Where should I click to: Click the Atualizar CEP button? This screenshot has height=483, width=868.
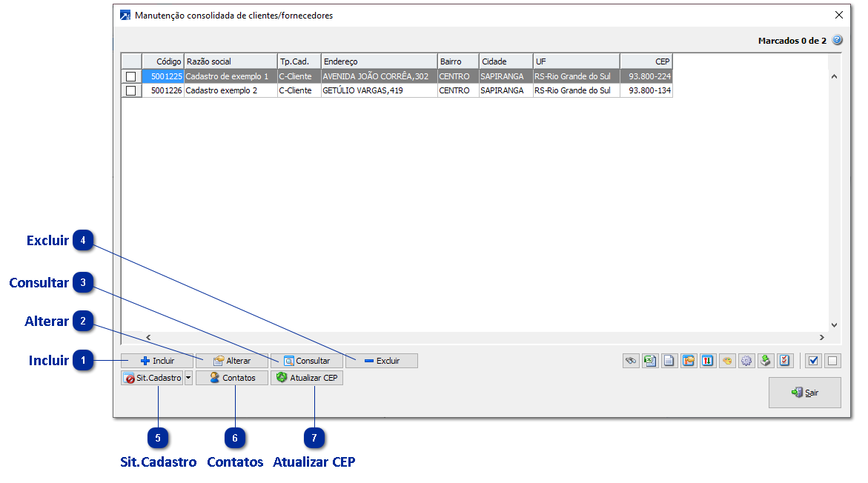tap(307, 378)
